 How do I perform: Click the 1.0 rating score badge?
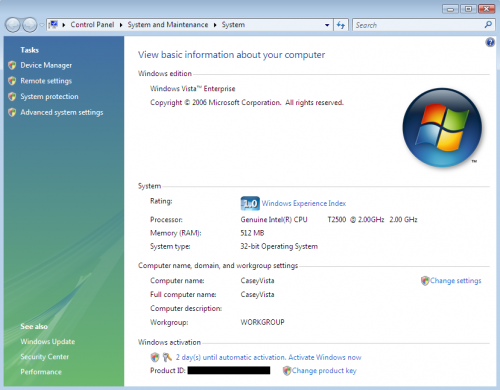click(250, 203)
